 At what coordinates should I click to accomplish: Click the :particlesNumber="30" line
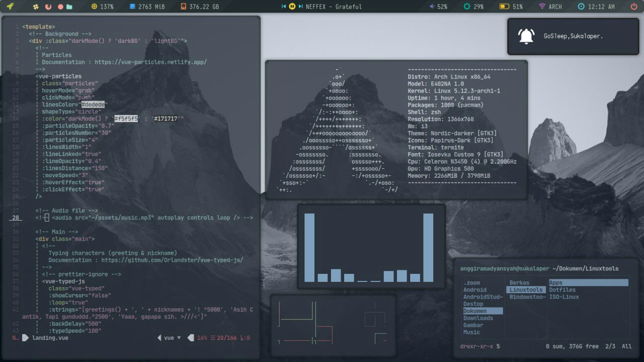click(x=76, y=133)
